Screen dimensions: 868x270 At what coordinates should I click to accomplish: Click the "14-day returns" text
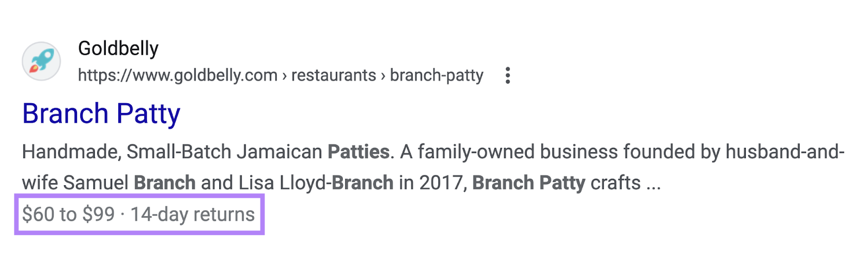point(193,214)
